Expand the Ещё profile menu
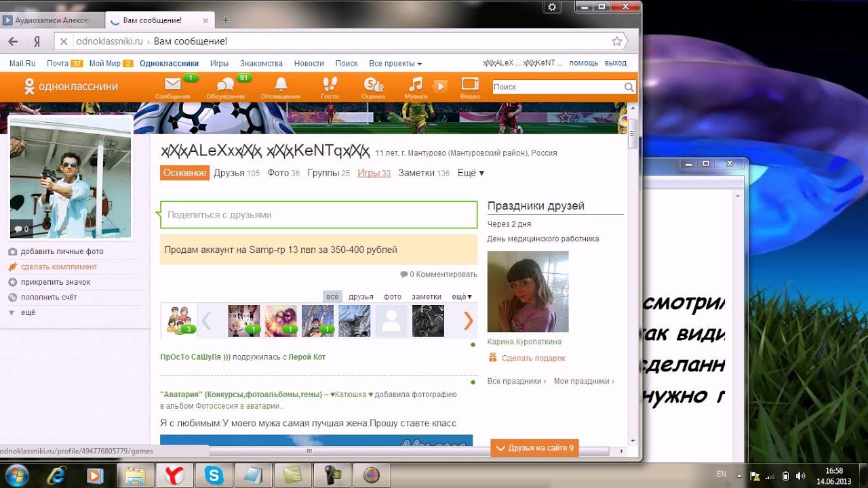Image resolution: width=868 pixels, height=488 pixels. pyautogui.click(x=471, y=173)
